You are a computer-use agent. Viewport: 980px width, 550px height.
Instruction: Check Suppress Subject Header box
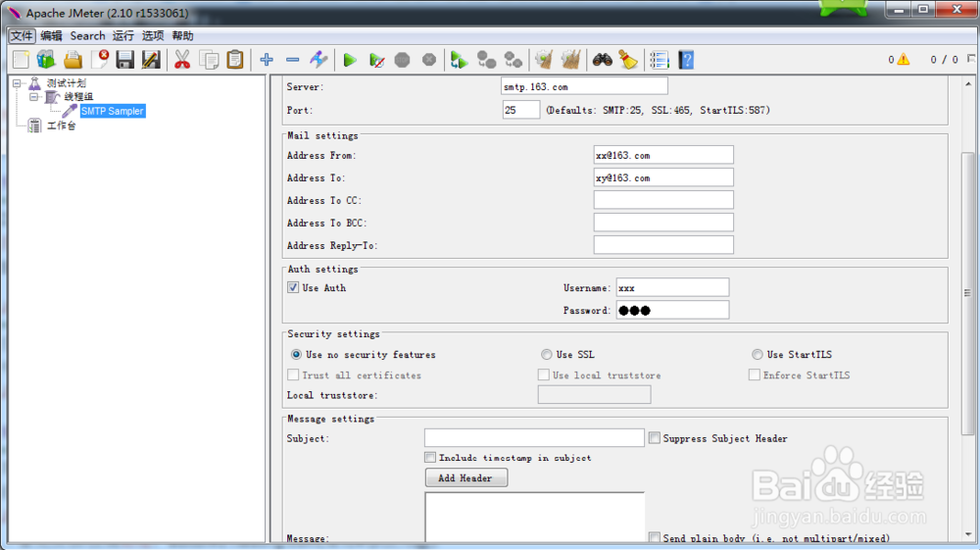point(655,438)
